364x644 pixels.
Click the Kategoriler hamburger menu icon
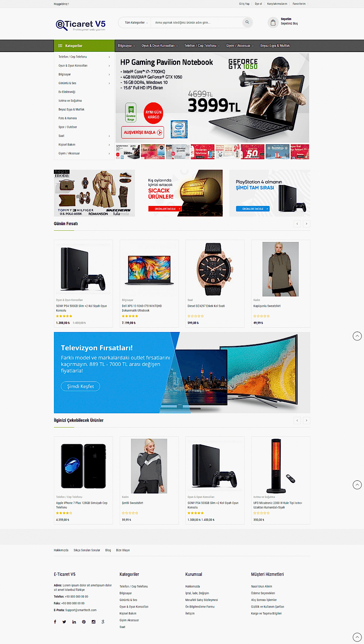60,46
